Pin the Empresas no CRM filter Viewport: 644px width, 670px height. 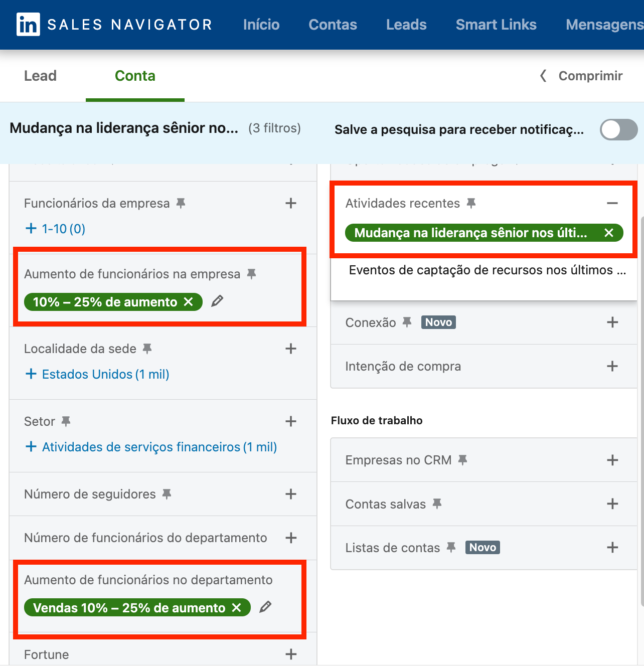(463, 460)
